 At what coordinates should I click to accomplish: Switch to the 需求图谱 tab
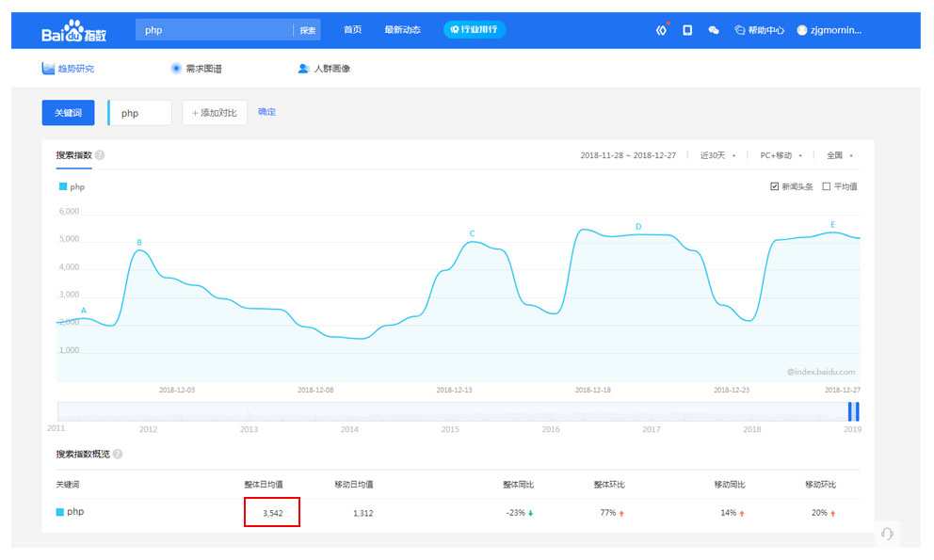196,69
